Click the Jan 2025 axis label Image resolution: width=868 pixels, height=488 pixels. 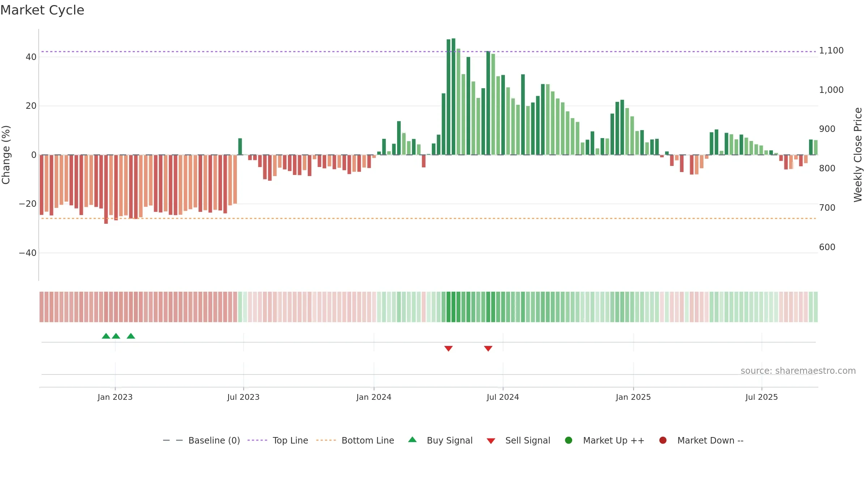[x=633, y=397]
